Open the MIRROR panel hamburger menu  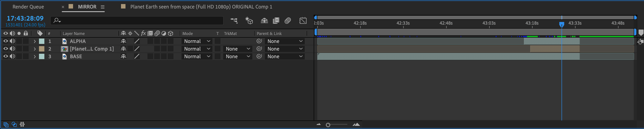[102, 7]
